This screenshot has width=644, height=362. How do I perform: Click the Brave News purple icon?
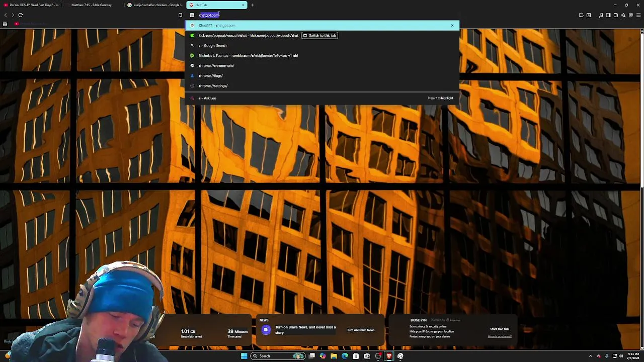pos(266,330)
